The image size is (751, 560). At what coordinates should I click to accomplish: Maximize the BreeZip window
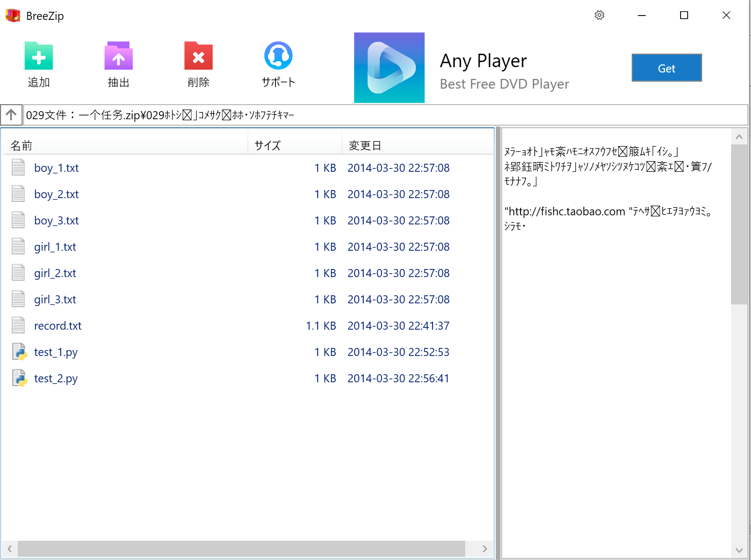tap(684, 16)
